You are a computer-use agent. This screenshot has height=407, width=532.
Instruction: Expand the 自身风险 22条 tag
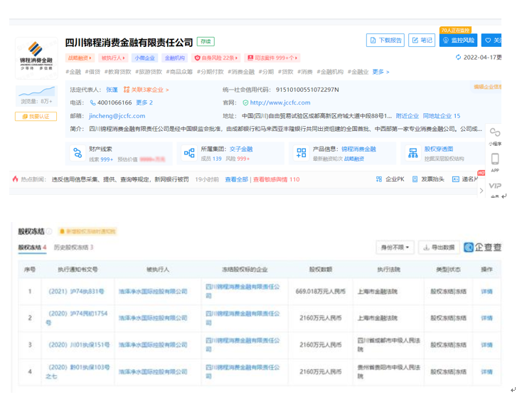click(216, 58)
